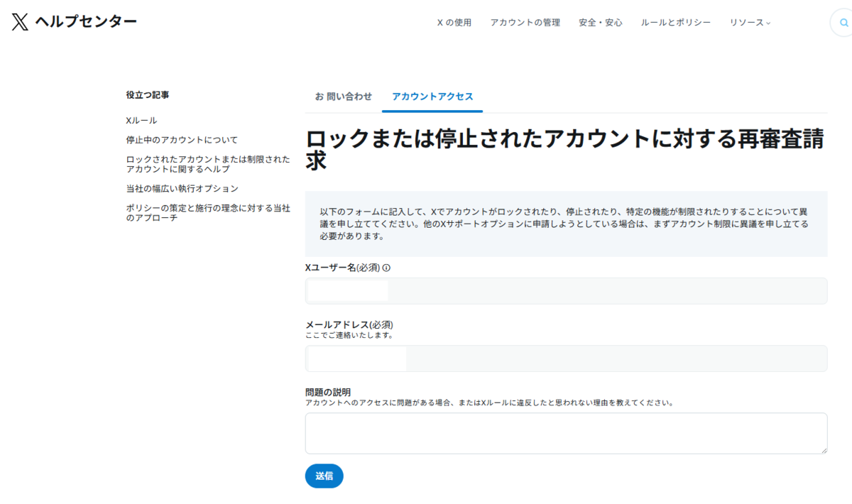The height and width of the screenshot is (504, 852).
Task: Click the ヘルプセンター header text
Action: pyautogui.click(x=85, y=22)
